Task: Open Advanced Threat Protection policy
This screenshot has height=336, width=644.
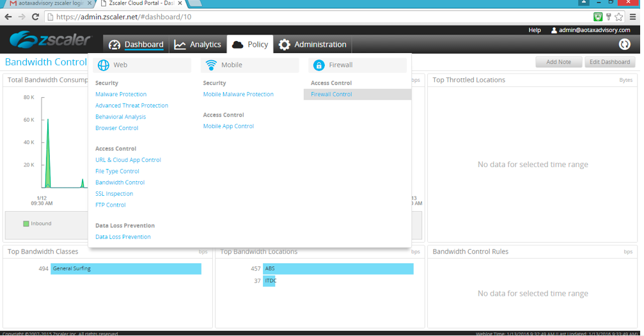Action: 132,106
